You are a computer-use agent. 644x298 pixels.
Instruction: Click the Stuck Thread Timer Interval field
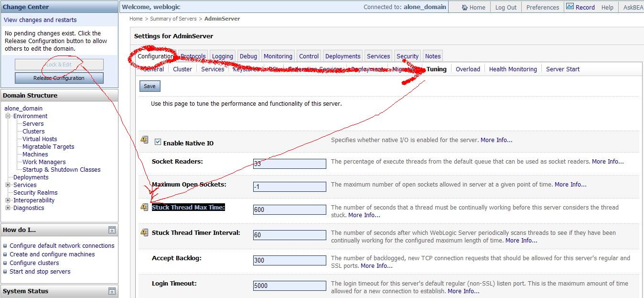[290, 235]
